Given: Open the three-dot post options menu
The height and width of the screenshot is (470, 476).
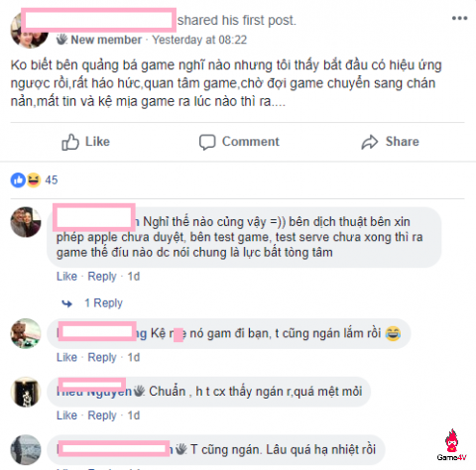Looking at the screenshot, I should tap(459, 18).
